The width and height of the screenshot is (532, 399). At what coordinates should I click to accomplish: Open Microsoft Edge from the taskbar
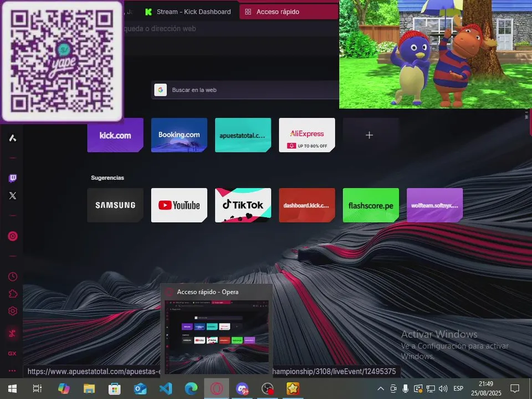click(x=191, y=388)
